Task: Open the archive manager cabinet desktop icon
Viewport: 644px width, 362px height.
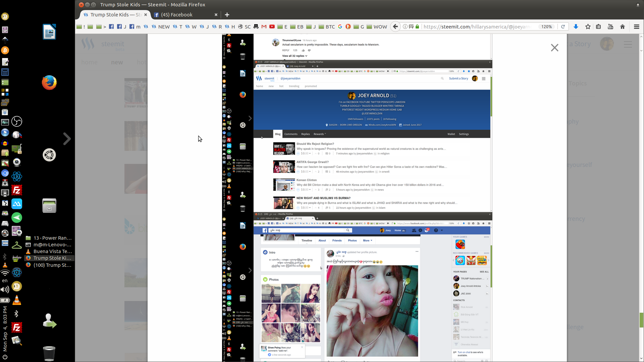Action: click(x=49, y=206)
